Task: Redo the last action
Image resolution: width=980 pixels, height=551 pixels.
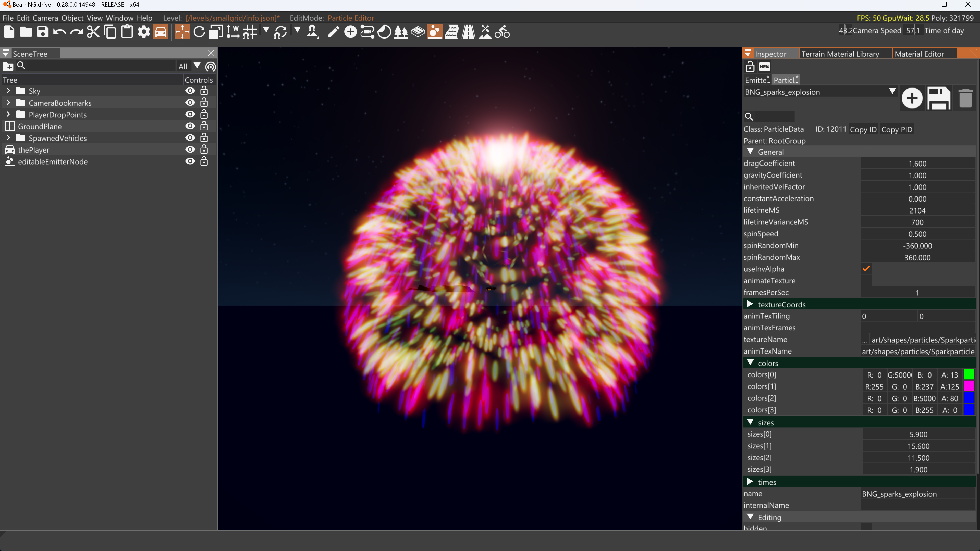Action: pyautogui.click(x=76, y=32)
